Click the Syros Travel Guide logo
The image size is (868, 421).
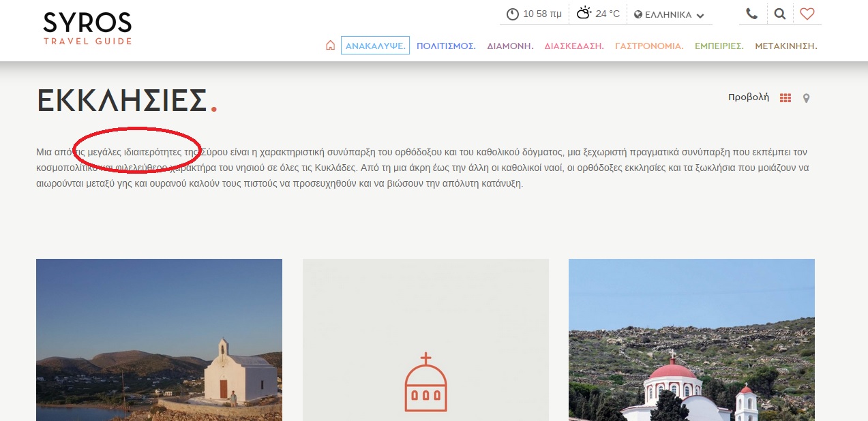tap(87, 28)
